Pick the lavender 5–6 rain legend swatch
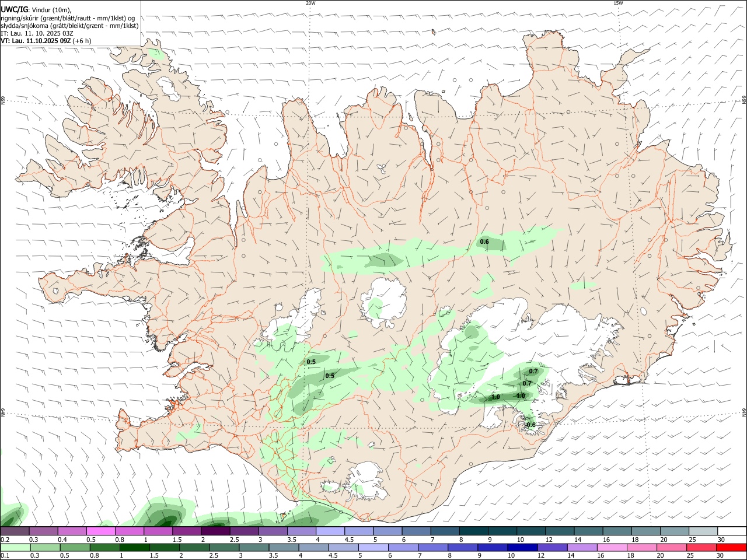 pos(373,548)
